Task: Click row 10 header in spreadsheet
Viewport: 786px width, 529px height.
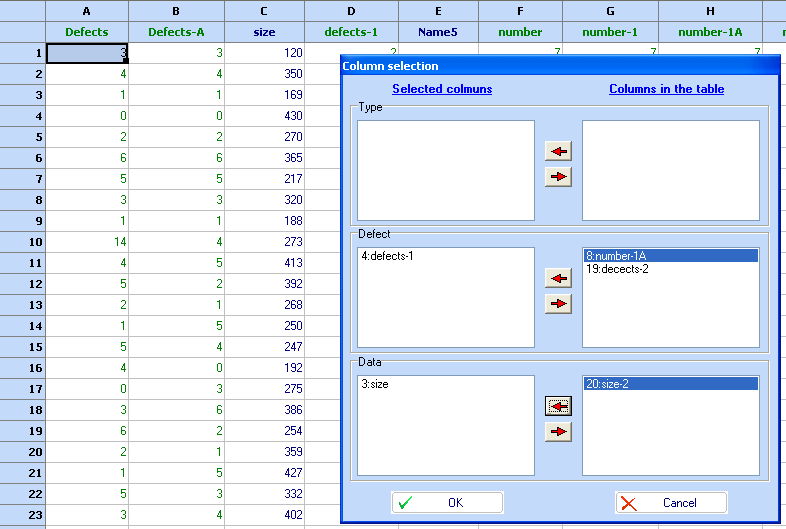Action: 23,242
